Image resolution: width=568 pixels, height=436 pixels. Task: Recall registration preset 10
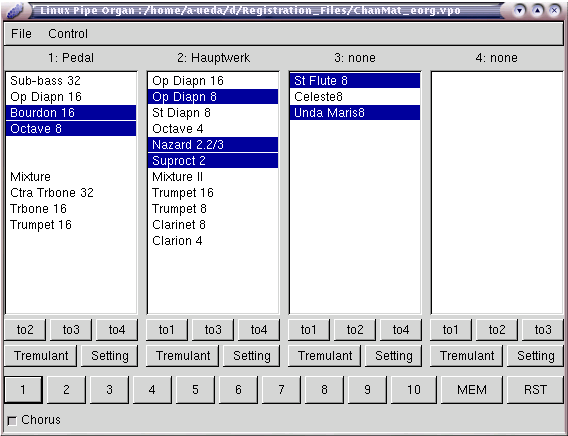[414, 390]
